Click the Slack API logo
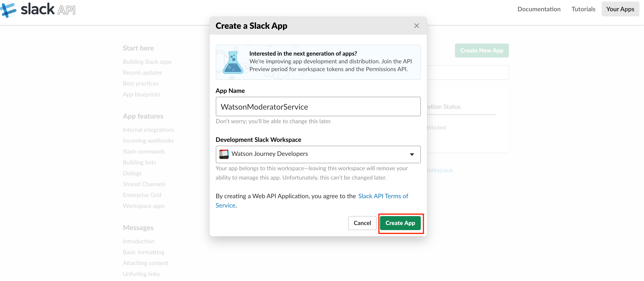Viewport: 644px width, 281px height. [37, 10]
